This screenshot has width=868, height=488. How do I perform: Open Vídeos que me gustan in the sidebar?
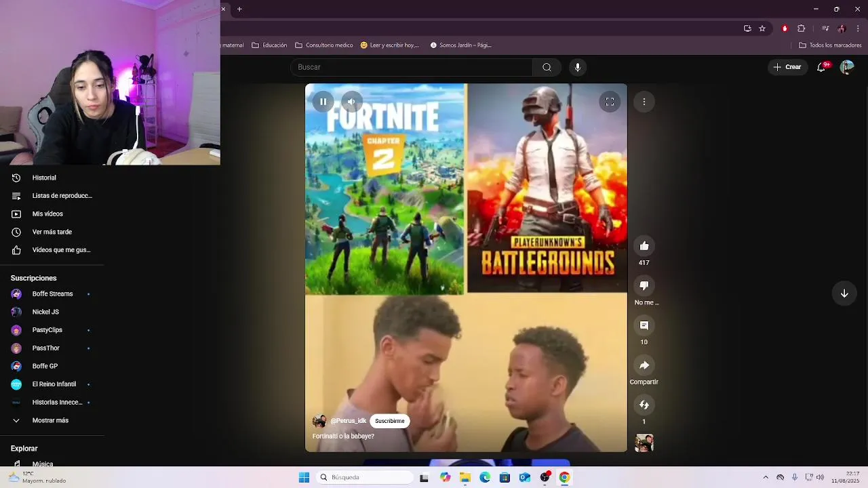[52, 250]
